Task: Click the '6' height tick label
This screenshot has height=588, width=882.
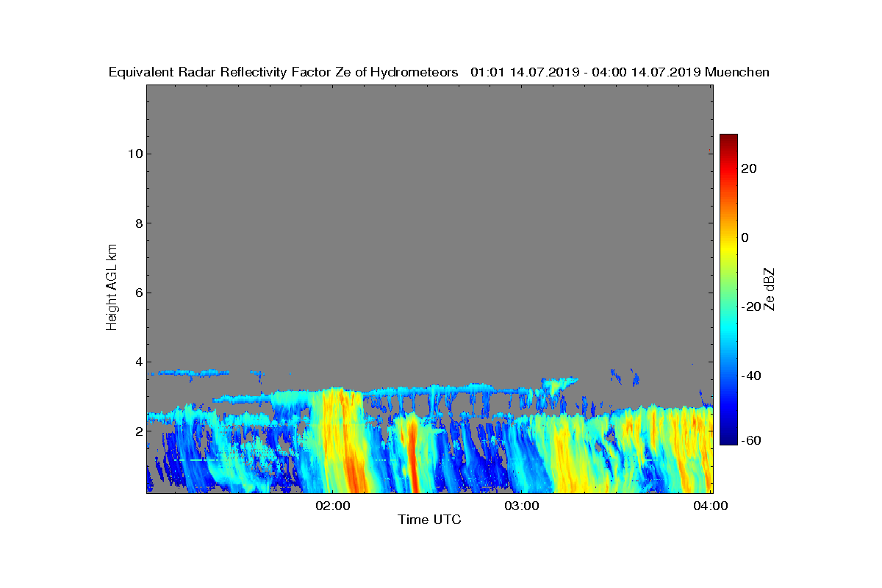Action: pyautogui.click(x=138, y=293)
